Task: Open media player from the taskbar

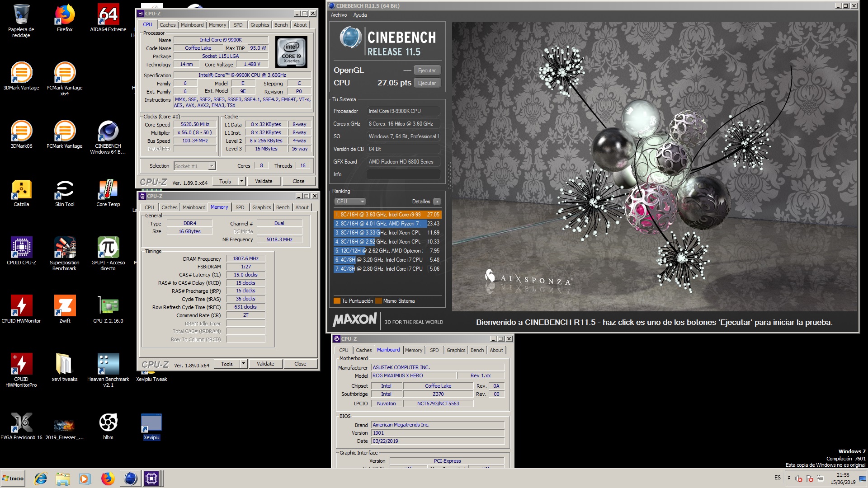Action: [85, 479]
